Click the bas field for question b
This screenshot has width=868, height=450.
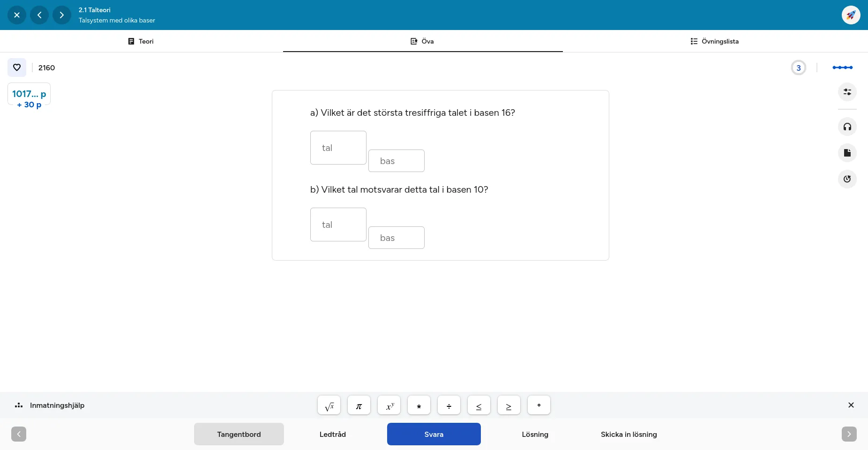coord(397,238)
